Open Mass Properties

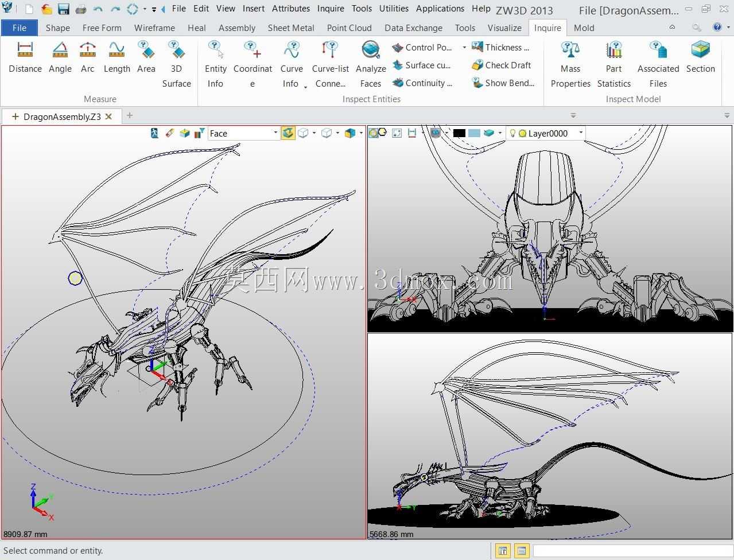point(570,65)
